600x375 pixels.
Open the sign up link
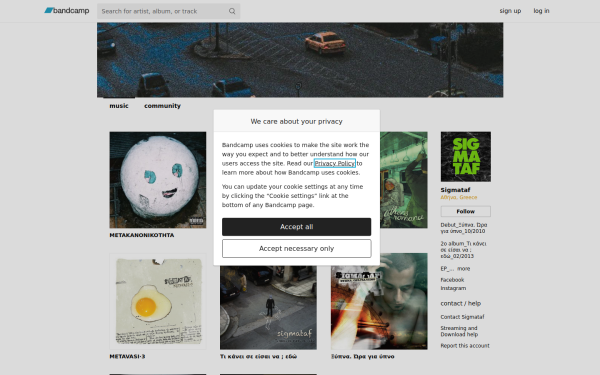(x=510, y=11)
